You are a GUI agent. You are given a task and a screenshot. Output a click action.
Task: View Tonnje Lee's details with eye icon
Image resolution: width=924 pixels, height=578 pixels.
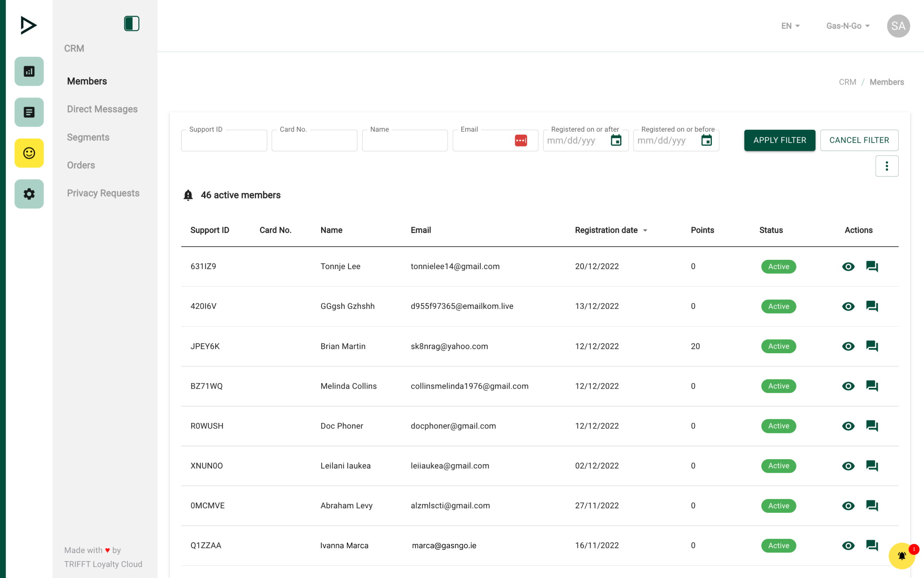[x=848, y=267]
